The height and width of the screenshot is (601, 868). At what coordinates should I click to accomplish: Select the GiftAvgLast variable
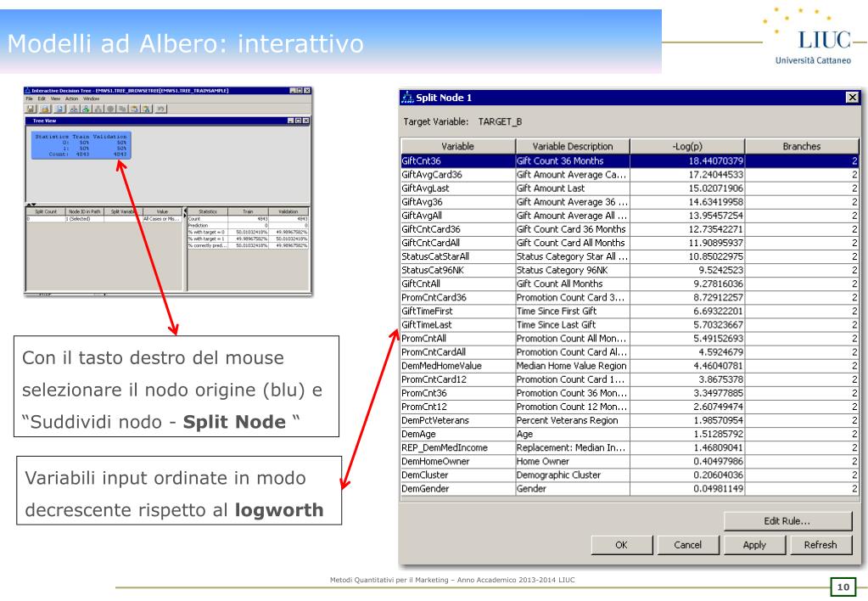[458, 188]
